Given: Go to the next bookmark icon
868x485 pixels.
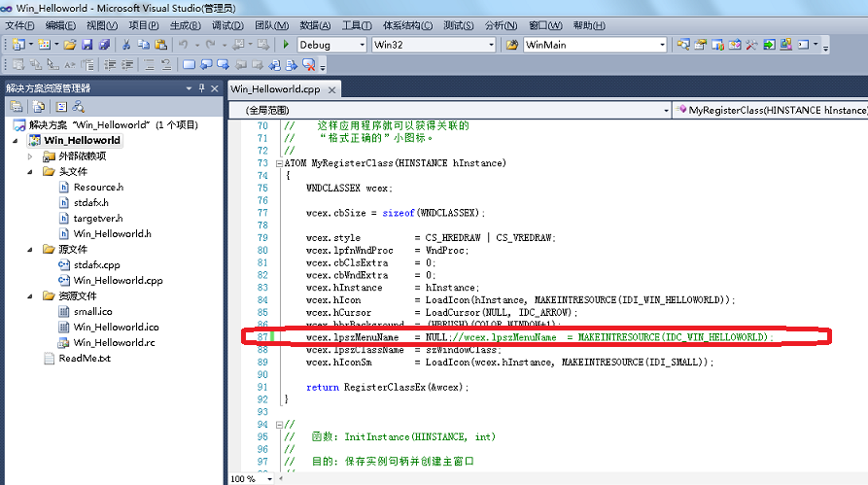Looking at the screenshot, I should click(224, 65).
